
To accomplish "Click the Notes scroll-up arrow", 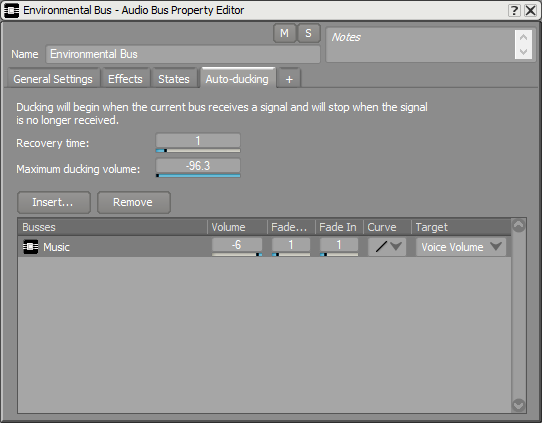I will click(x=523, y=37).
